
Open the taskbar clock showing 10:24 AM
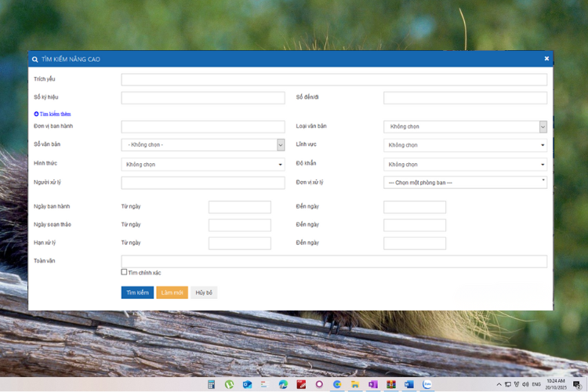click(x=556, y=384)
